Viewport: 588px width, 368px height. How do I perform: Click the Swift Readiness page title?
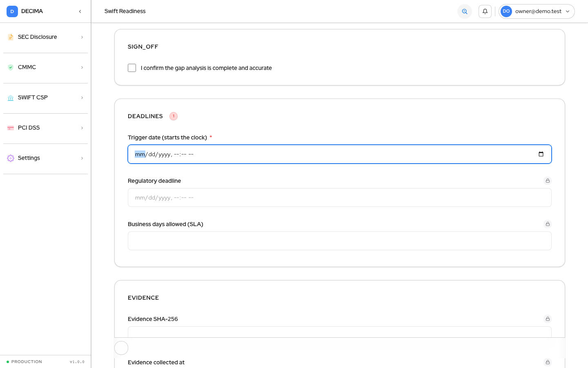125,11
